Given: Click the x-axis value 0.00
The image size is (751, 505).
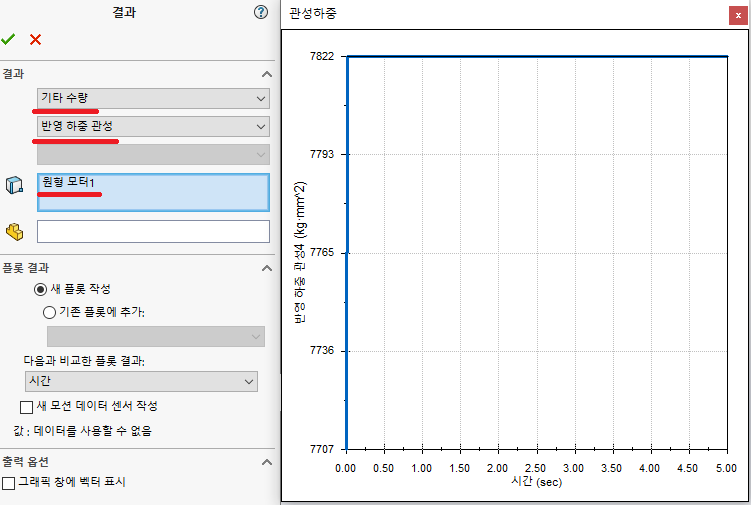Looking at the screenshot, I should (345, 468).
